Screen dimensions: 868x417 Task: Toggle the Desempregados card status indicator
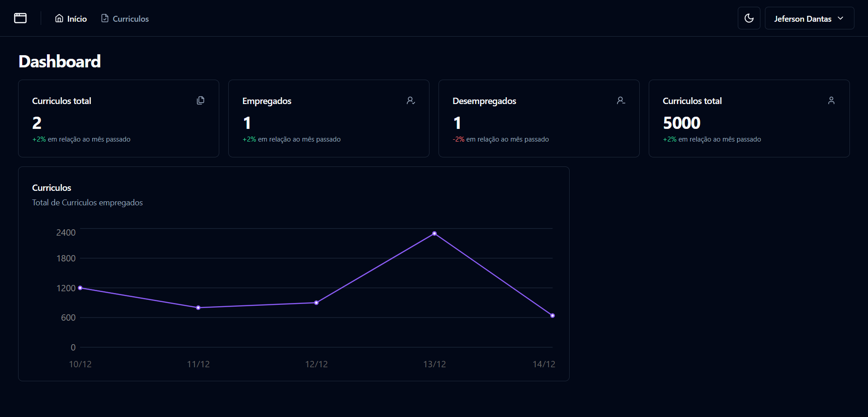pos(621,100)
